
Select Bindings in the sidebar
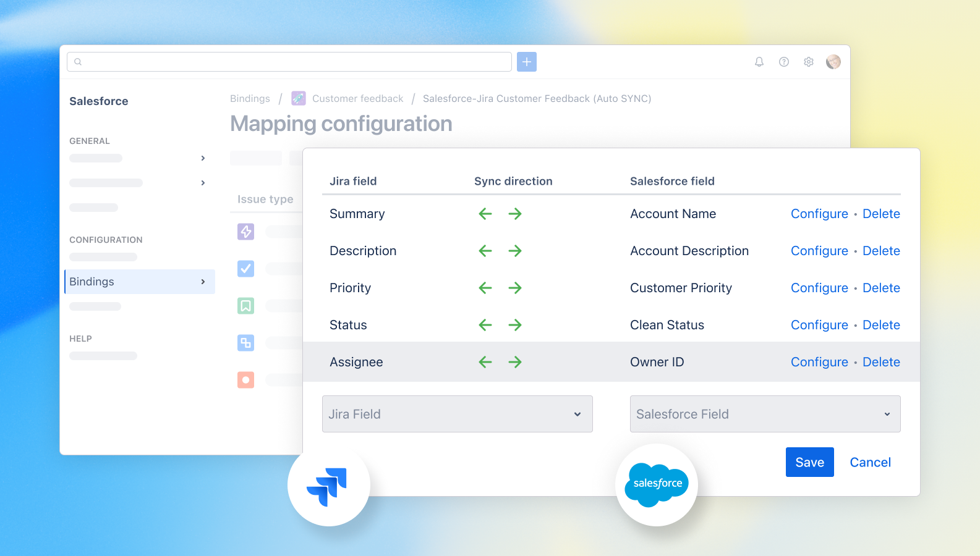(140, 282)
